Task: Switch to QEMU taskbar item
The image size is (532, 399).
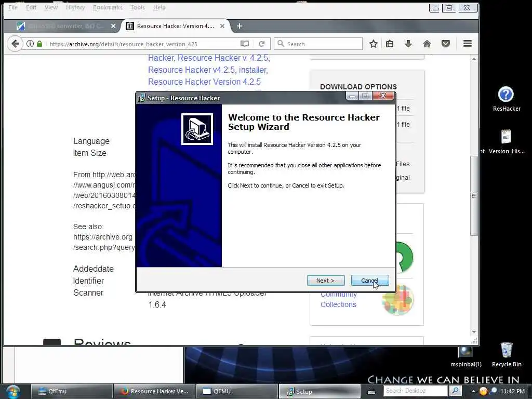Action: coord(237,391)
